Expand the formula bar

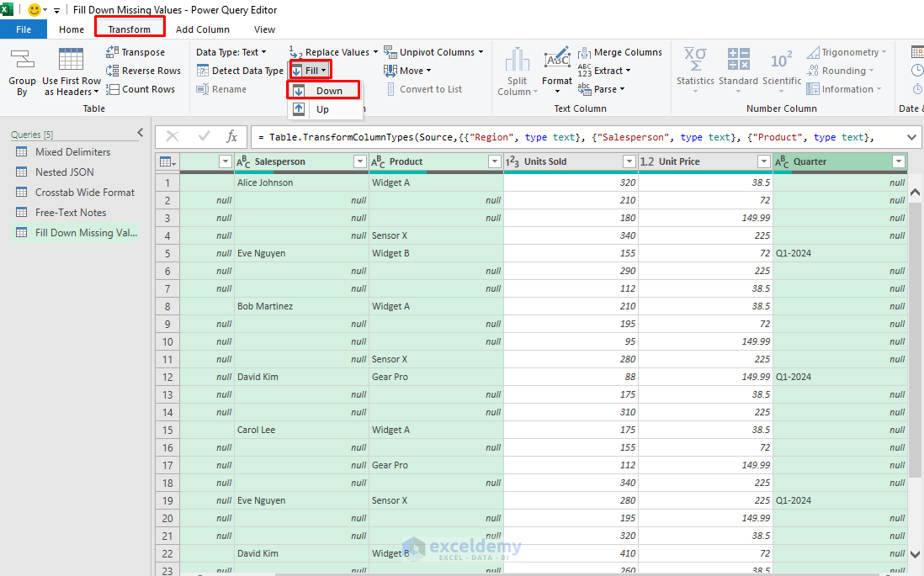pos(911,137)
